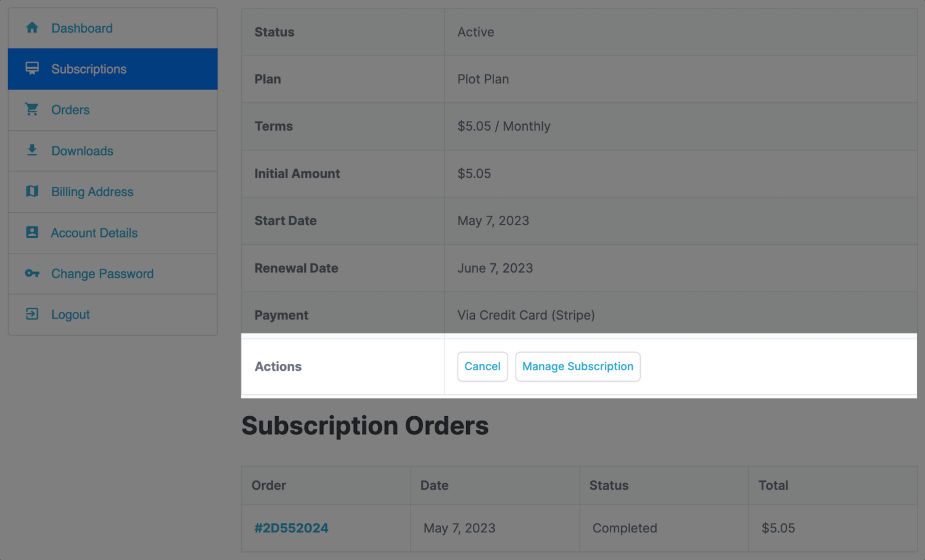Choose the Change Password text link
The height and width of the screenshot is (560, 925).
coord(102,274)
